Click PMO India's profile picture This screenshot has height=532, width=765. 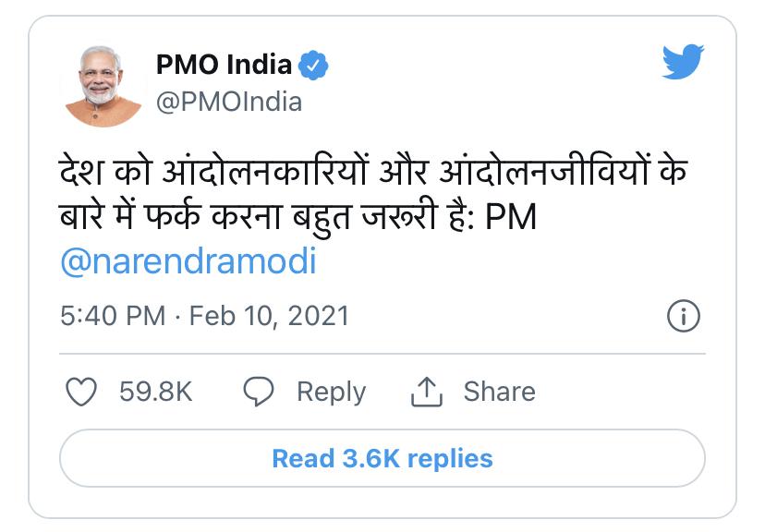pyautogui.click(x=100, y=83)
